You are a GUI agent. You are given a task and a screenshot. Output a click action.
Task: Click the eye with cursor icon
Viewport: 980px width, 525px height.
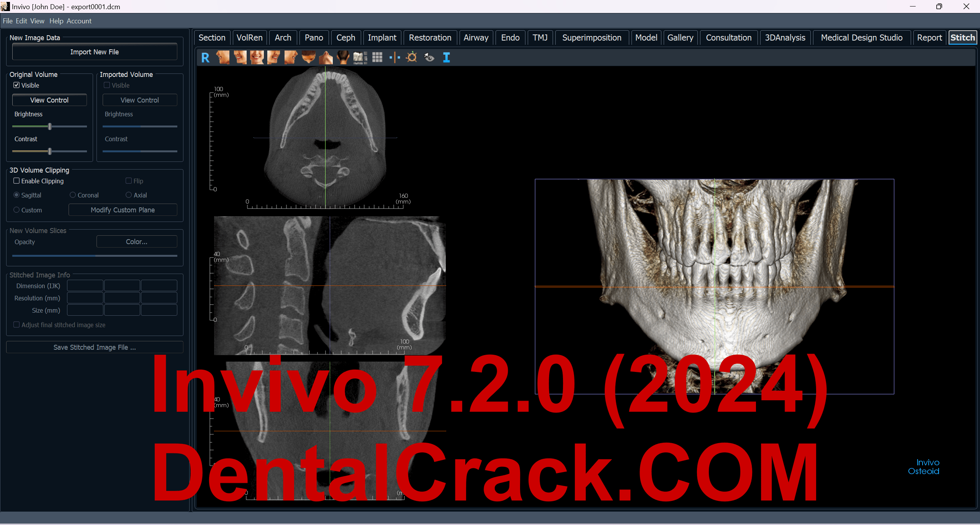[x=429, y=57]
